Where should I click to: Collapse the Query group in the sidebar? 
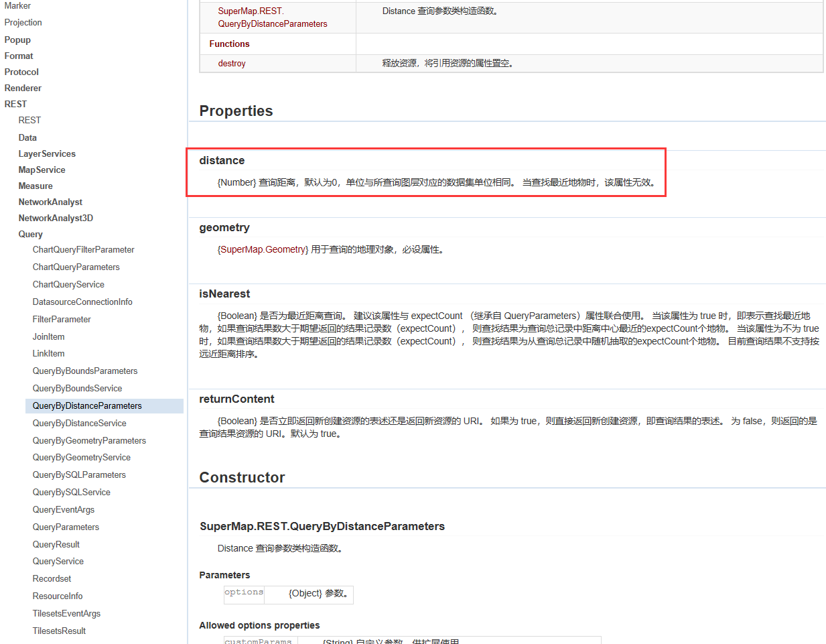[30, 234]
